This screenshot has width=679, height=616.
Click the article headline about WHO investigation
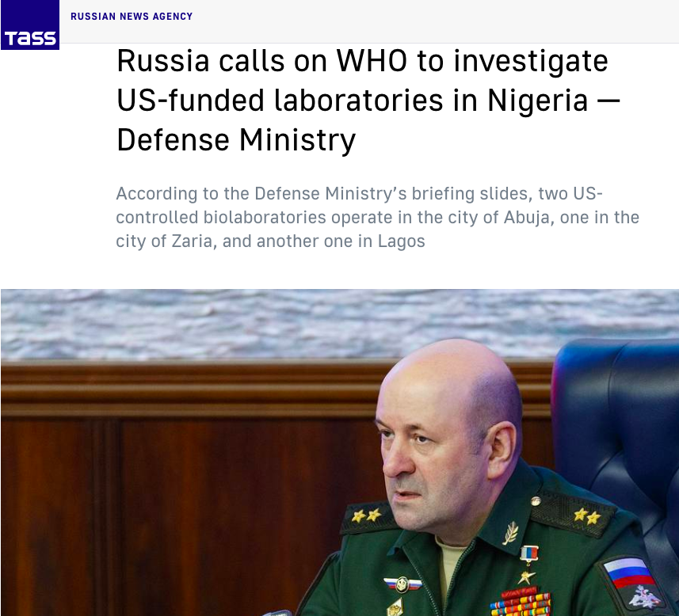click(368, 100)
